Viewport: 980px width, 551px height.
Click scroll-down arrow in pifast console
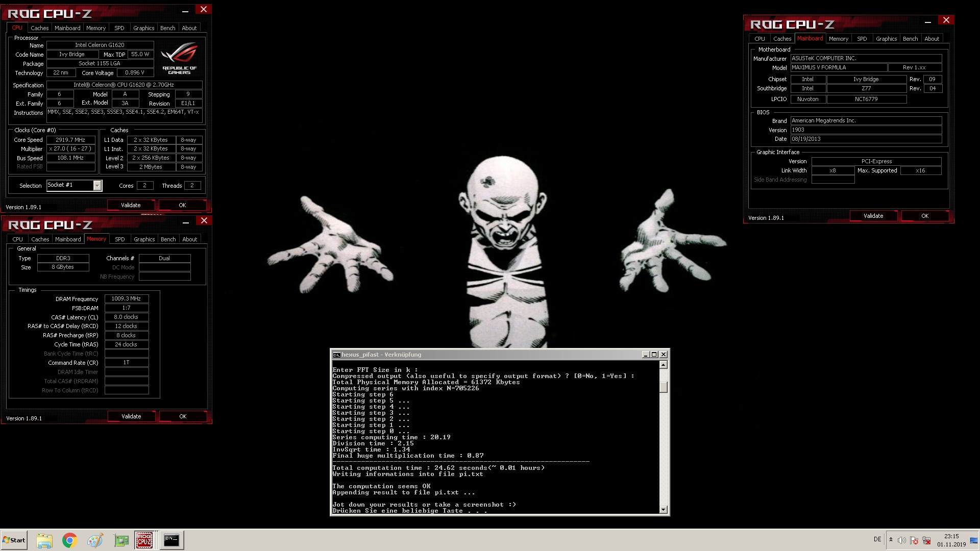tap(663, 510)
